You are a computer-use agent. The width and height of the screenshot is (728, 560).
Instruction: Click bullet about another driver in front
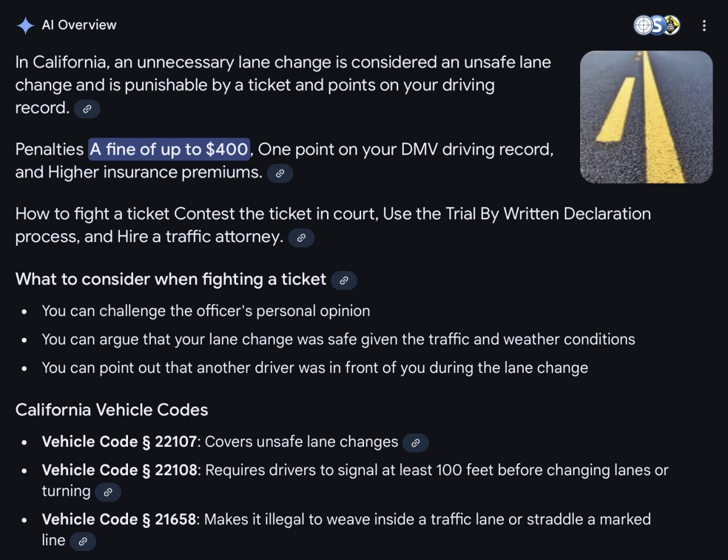point(315,368)
